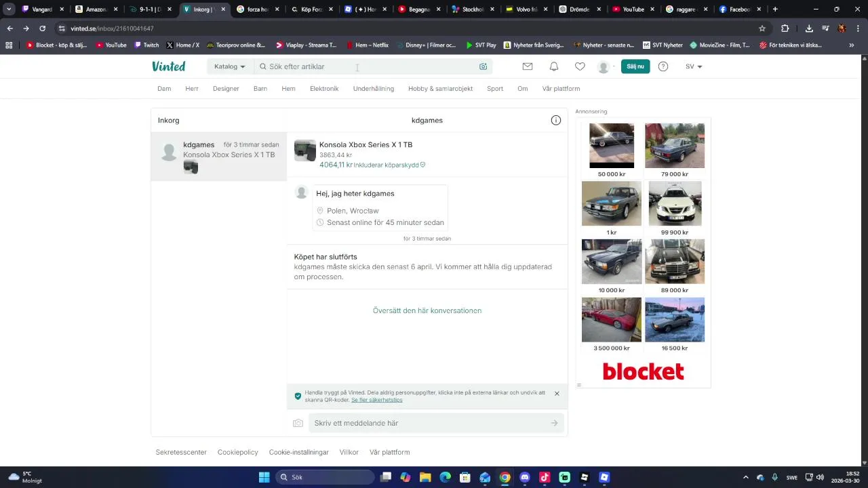Click the Vinted logo
Image resolution: width=868 pixels, height=488 pixels.
click(x=168, y=66)
